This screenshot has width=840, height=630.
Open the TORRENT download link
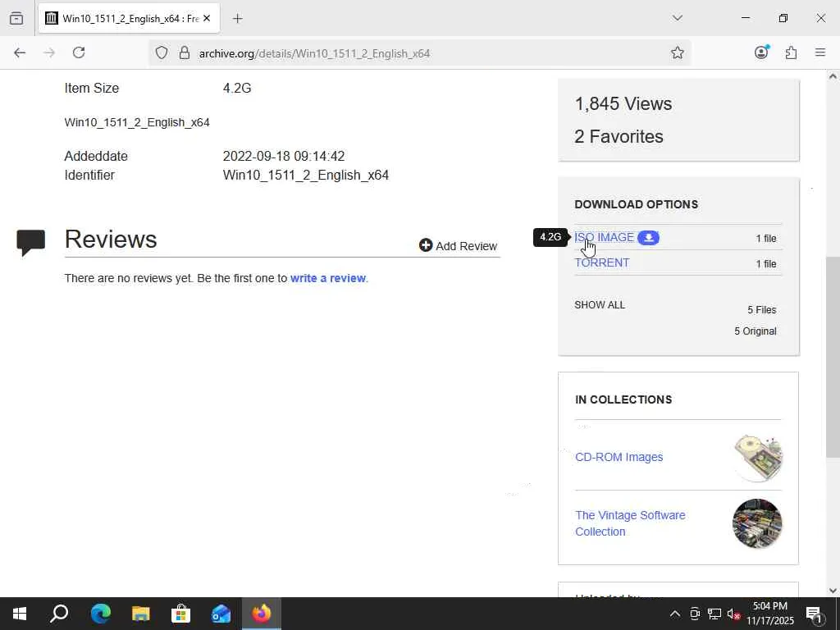coord(601,262)
